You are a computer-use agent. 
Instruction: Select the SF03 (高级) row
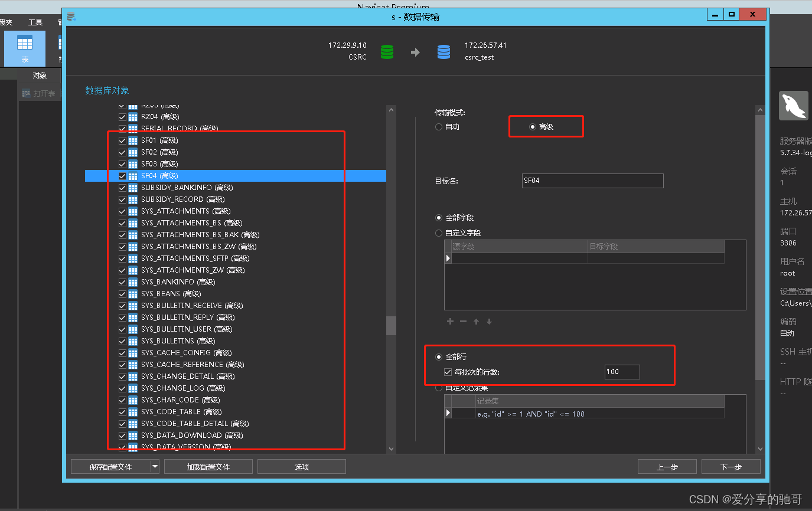point(236,164)
